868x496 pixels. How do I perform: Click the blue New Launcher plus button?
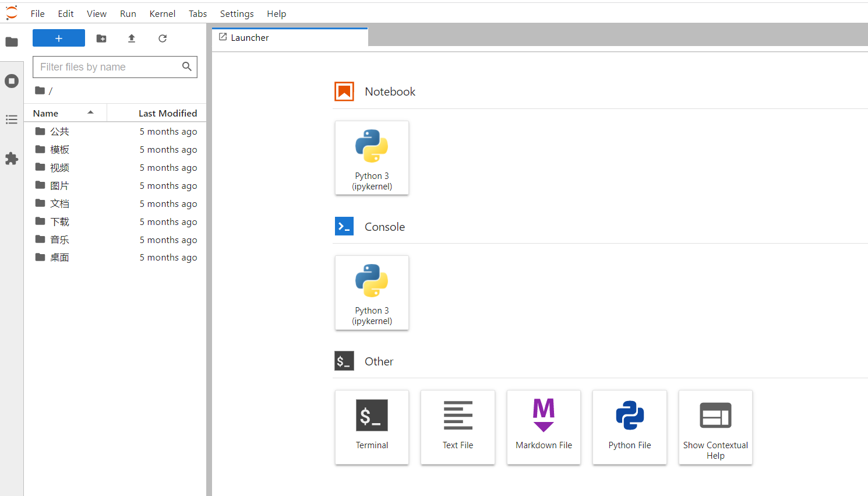point(59,38)
